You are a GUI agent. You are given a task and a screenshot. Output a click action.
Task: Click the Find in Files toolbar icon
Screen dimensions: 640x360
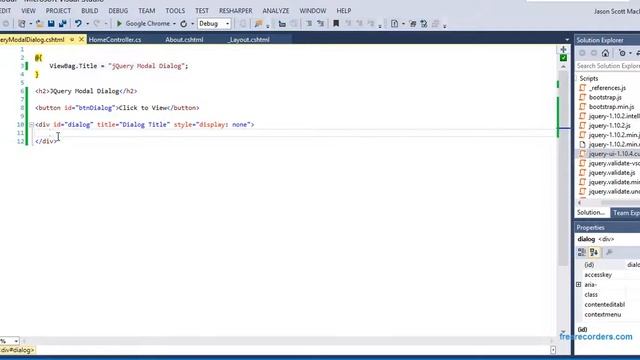(x=258, y=24)
